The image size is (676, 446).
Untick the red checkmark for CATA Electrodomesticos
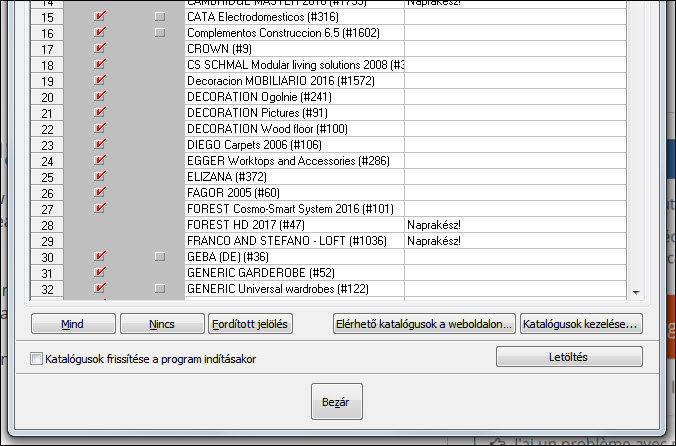click(x=100, y=16)
